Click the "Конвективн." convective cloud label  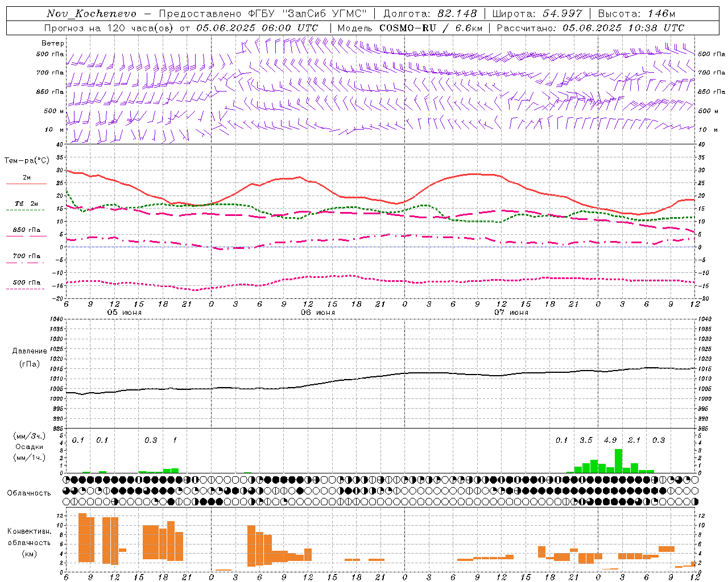click(x=30, y=531)
